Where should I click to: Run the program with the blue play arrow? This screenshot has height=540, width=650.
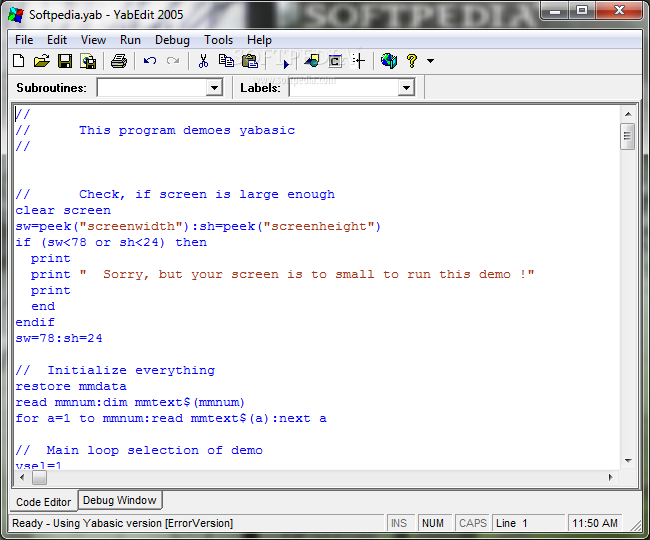(x=286, y=63)
